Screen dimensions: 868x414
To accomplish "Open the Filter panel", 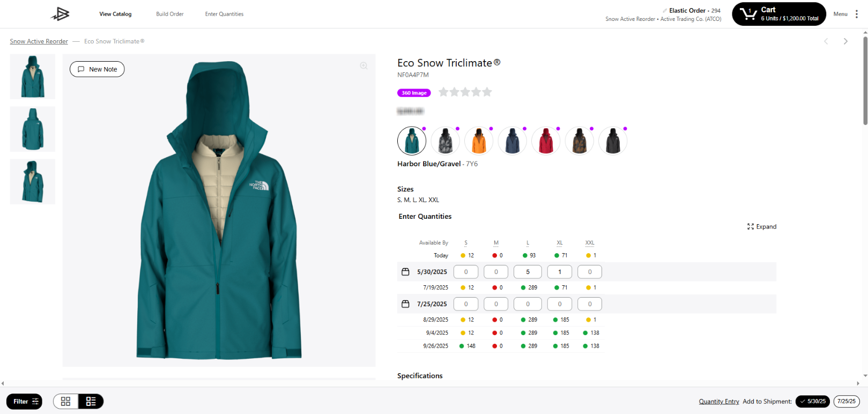I will (25, 401).
